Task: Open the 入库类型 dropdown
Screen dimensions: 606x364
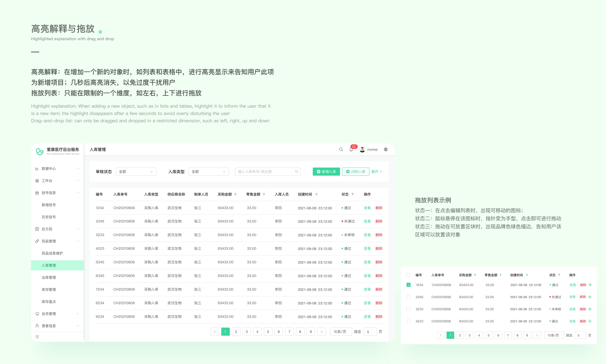Action: (x=209, y=172)
